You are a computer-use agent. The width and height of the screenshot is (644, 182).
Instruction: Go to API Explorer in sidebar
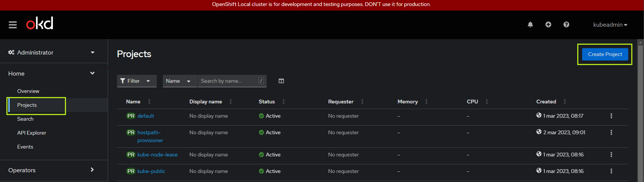[x=32, y=133]
